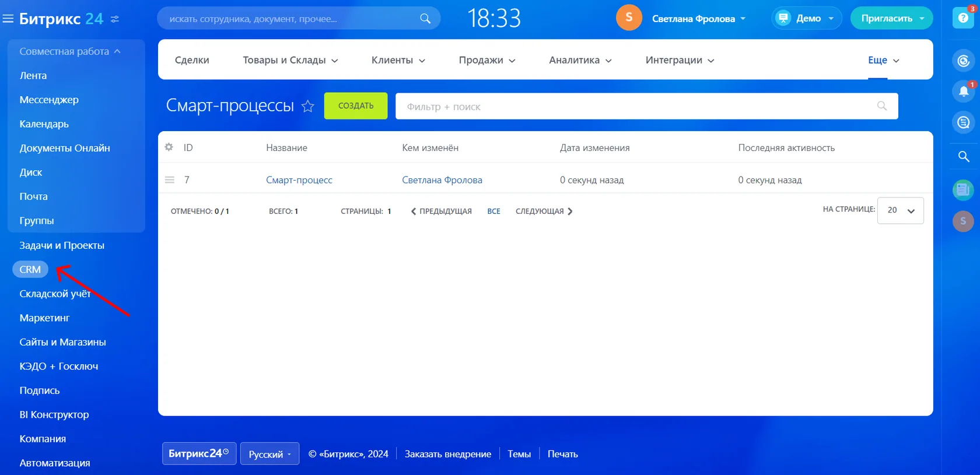Open the Светлана Фролова user menu

(699, 19)
